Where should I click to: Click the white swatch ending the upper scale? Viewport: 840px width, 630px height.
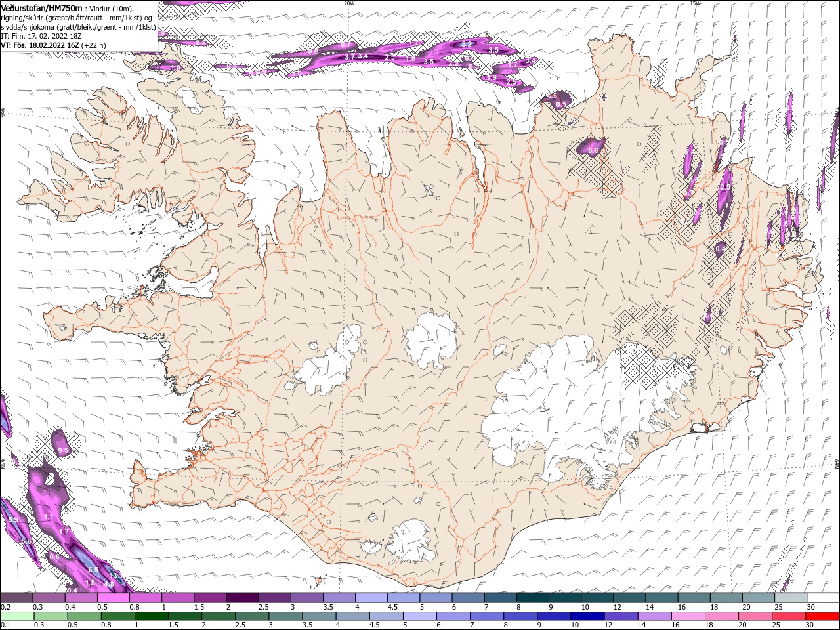(x=822, y=598)
